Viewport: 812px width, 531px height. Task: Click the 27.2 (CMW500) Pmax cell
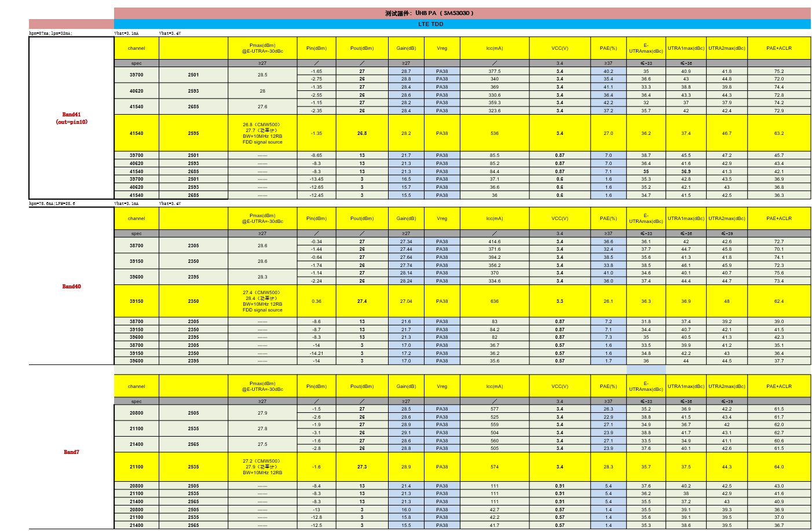[262, 467]
